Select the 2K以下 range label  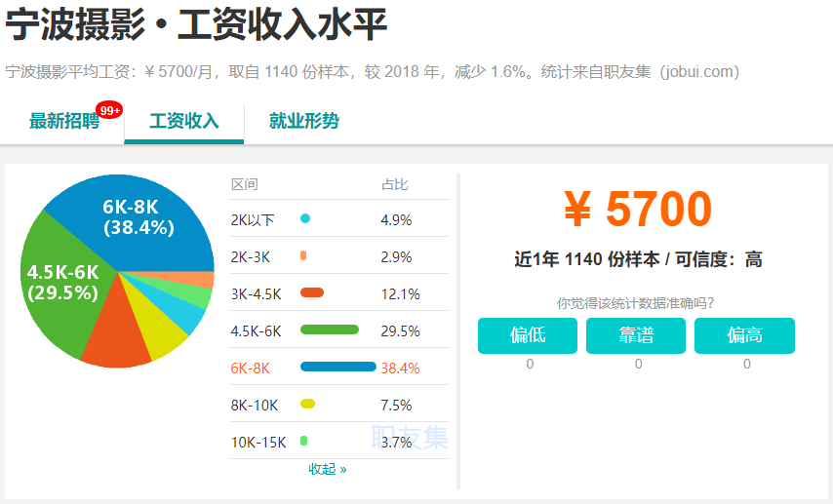pos(253,220)
